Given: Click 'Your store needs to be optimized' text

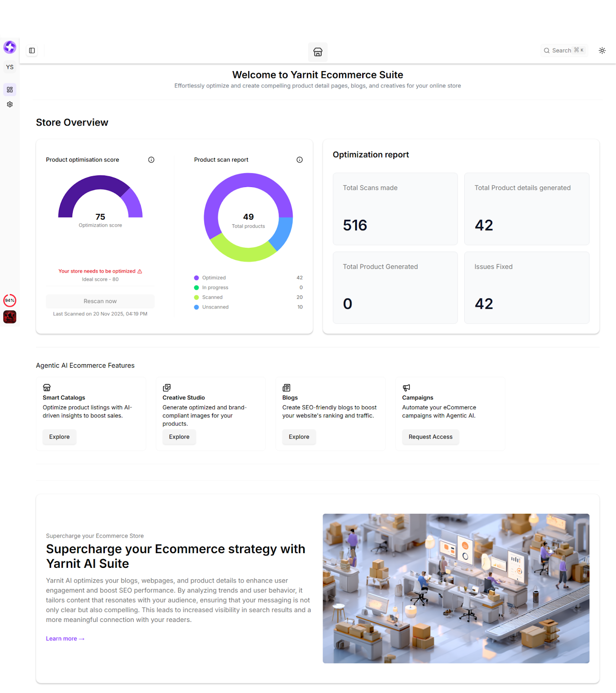Looking at the screenshot, I should click(x=97, y=271).
